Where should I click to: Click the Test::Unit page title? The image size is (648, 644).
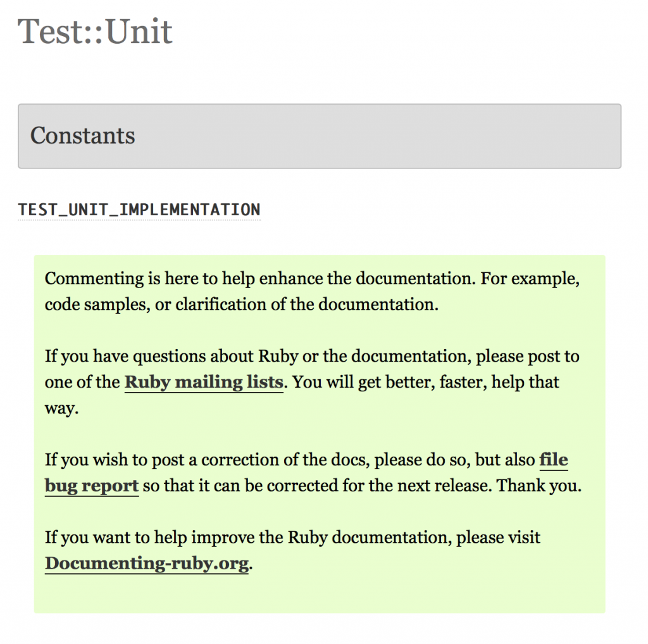pos(95,32)
